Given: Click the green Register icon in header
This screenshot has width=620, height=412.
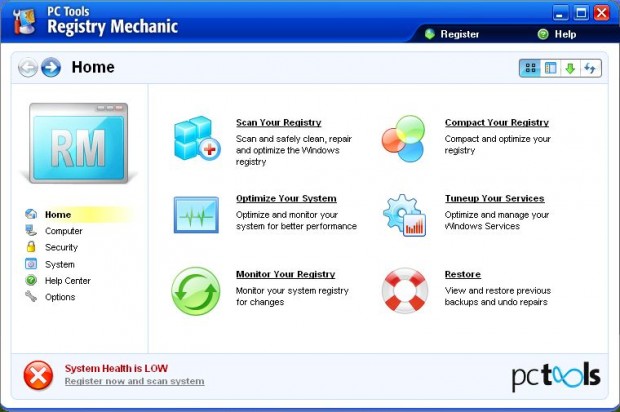Looking at the screenshot, I should point(430,34).
